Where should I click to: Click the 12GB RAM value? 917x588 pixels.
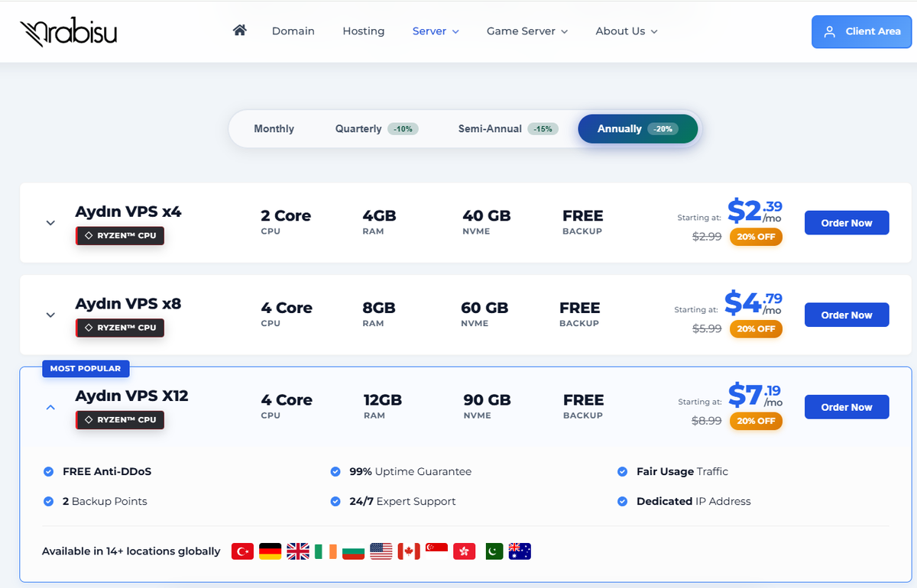tap(383, 400)
